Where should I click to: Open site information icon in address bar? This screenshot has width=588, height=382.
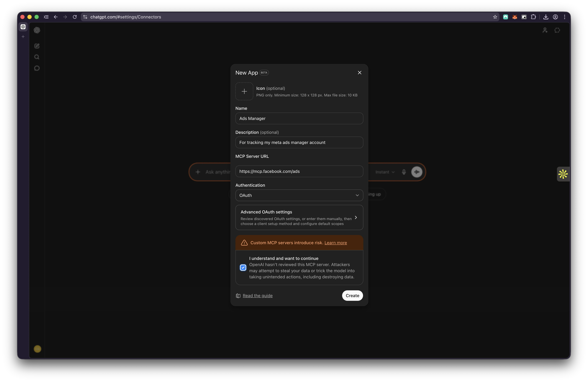[85, 17]
